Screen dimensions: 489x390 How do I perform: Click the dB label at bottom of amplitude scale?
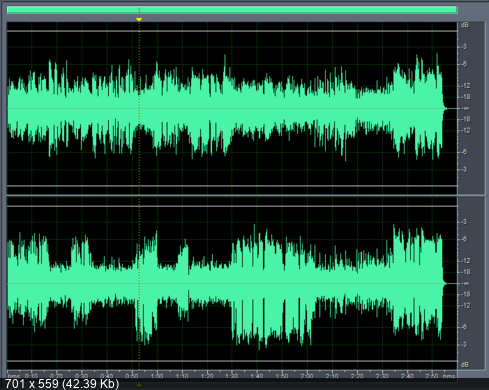tap(465, 365)
